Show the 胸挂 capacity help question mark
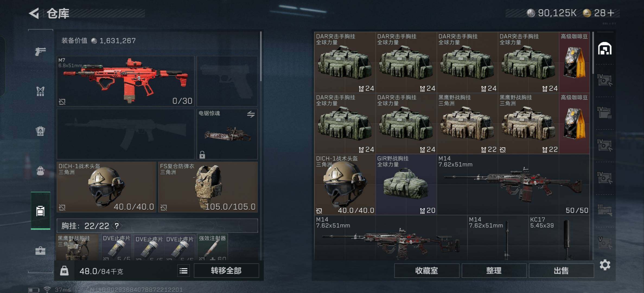The image size is (644, 293). (x=117, y=226)
